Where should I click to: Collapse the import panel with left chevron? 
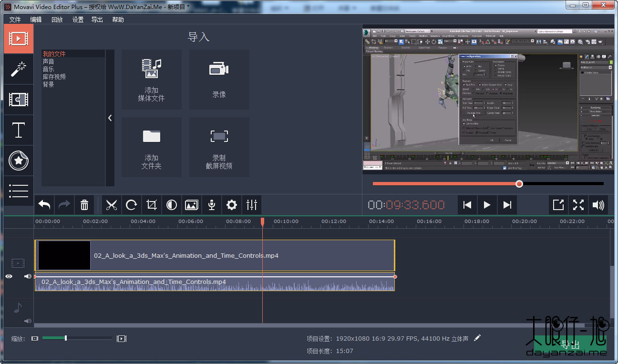(110, 118)
